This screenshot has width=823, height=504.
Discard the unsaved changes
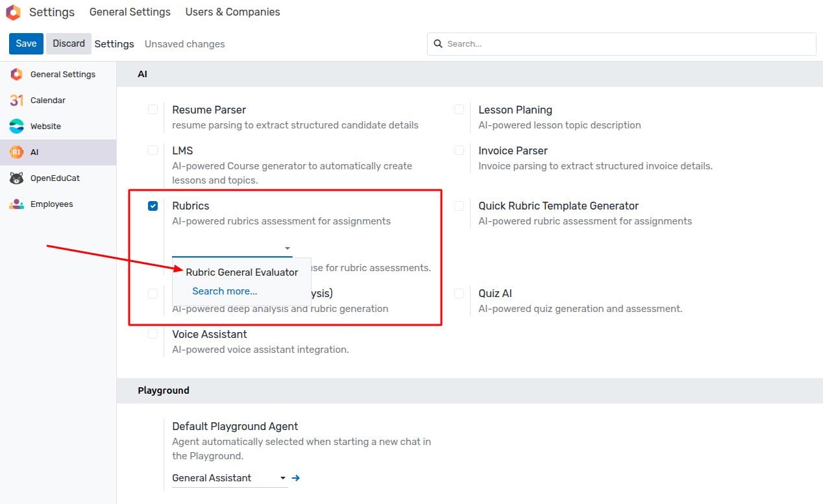pos(69,43)
